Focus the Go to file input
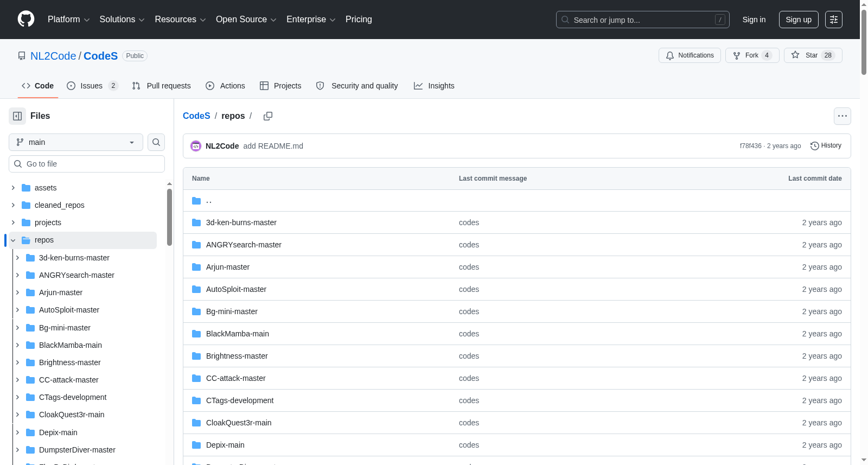 point(87,164)
